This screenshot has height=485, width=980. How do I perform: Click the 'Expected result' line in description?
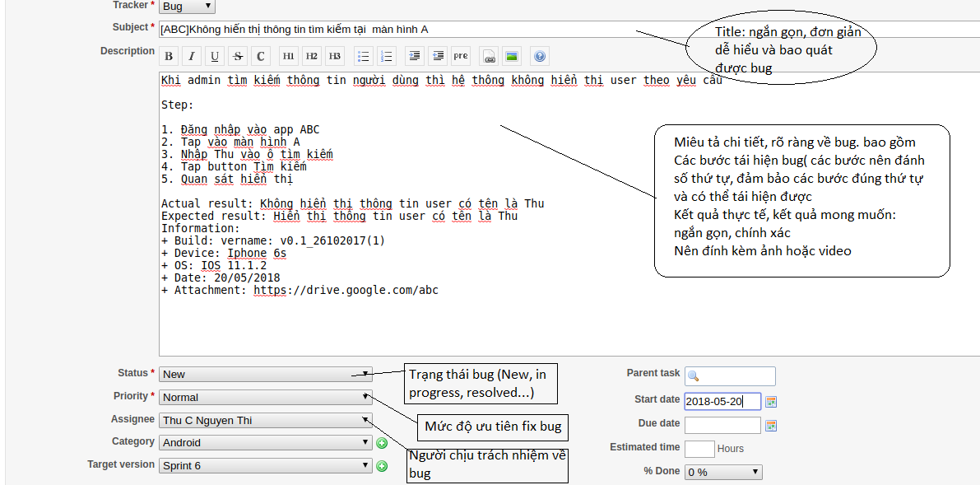click(x=339, y=216)
